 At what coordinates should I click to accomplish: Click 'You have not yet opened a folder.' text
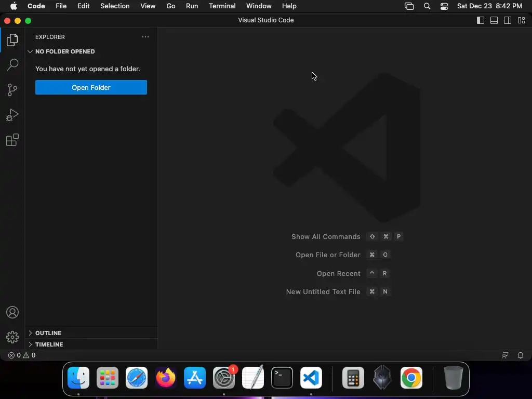pos(87,69)
